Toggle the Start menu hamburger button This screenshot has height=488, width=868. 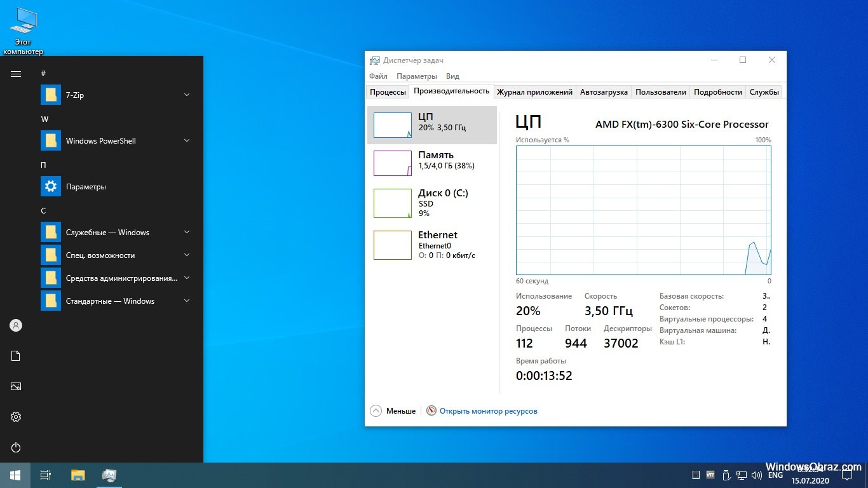coord(16,74)
